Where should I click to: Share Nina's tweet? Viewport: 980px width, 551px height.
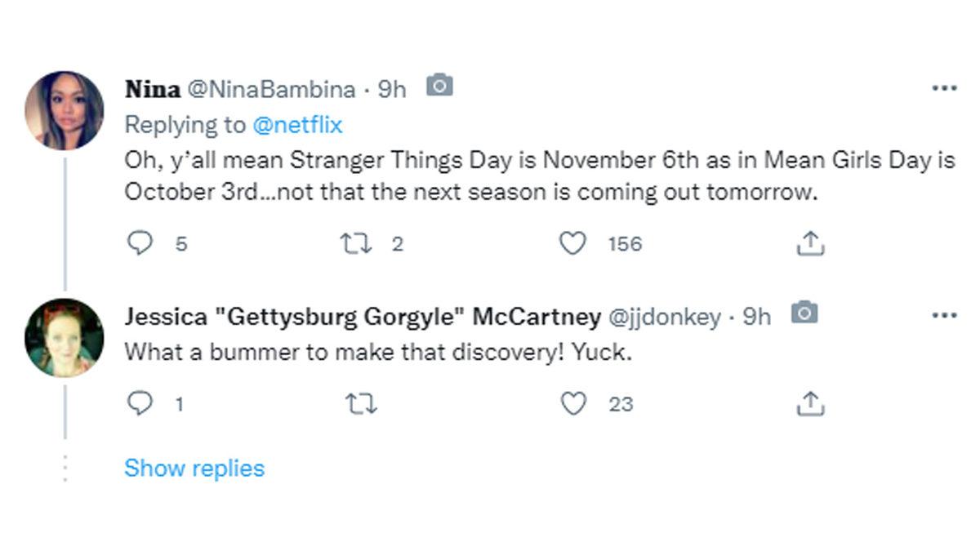coord(809,243)
